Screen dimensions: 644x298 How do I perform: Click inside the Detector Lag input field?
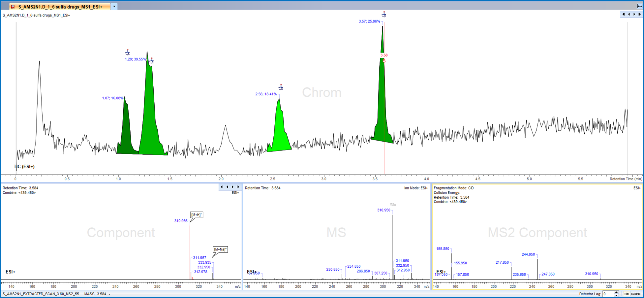[608, 294]
